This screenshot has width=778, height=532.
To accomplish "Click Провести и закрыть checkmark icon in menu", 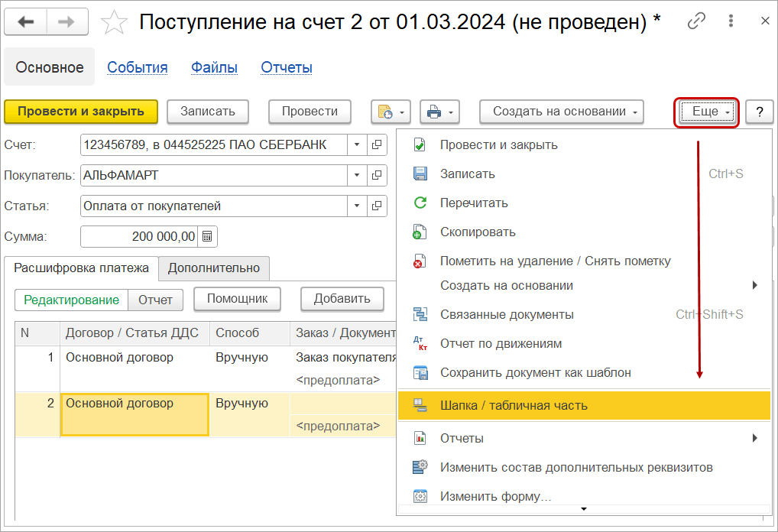I will click(420, 145).
